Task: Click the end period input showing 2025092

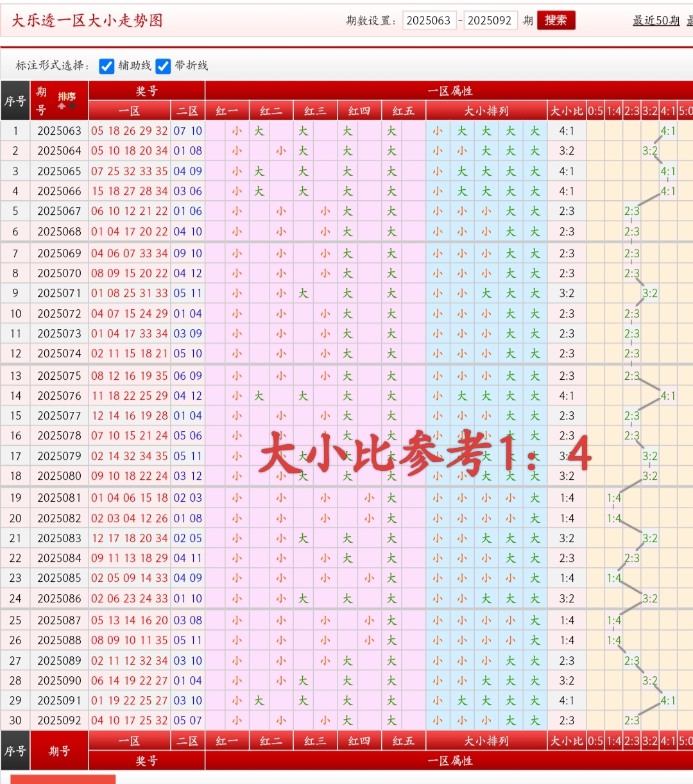Action: point(491,20)
